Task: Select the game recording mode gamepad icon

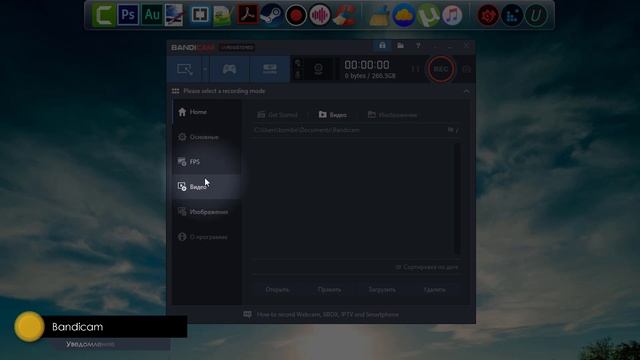Action: click(229, 69)
